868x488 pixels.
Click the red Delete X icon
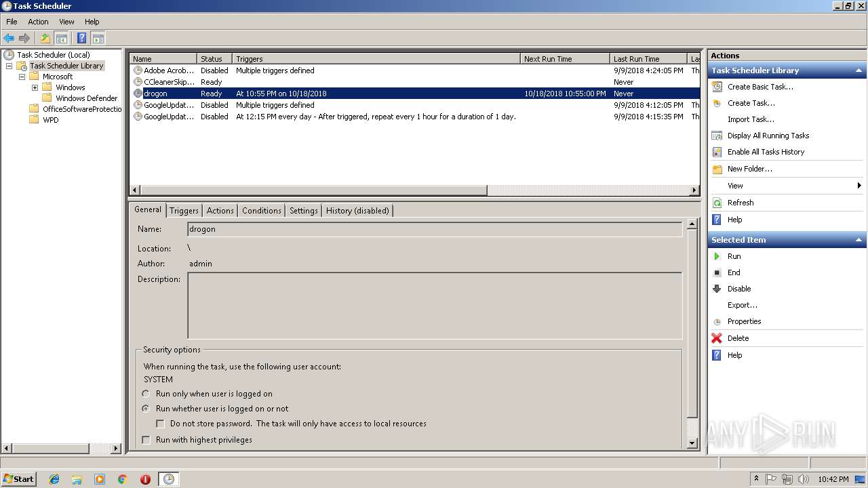[x=717, y=338]
